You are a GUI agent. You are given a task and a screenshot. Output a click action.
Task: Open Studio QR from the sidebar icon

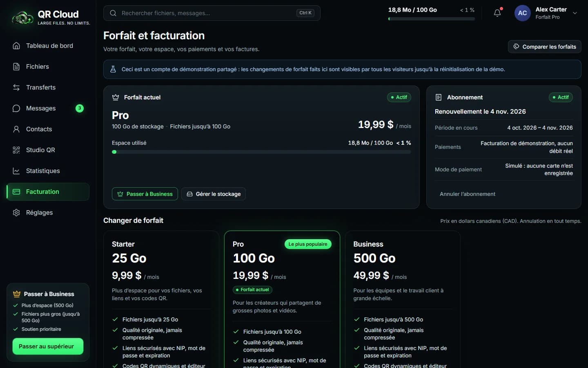pos(16,150)
